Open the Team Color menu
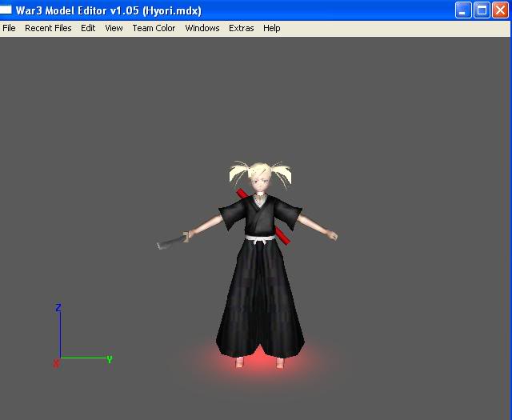This screenshot has width=512, height=420. [154, 29]
